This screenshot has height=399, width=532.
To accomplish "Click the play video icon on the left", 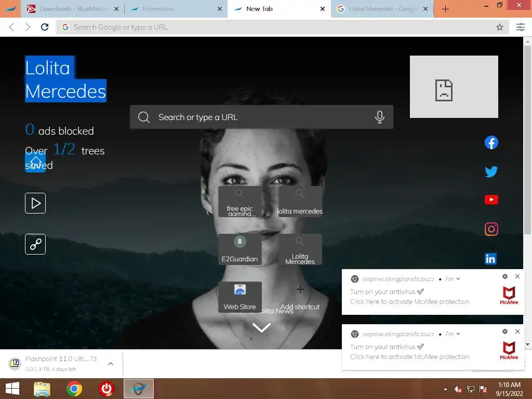I will pos(35,203).
